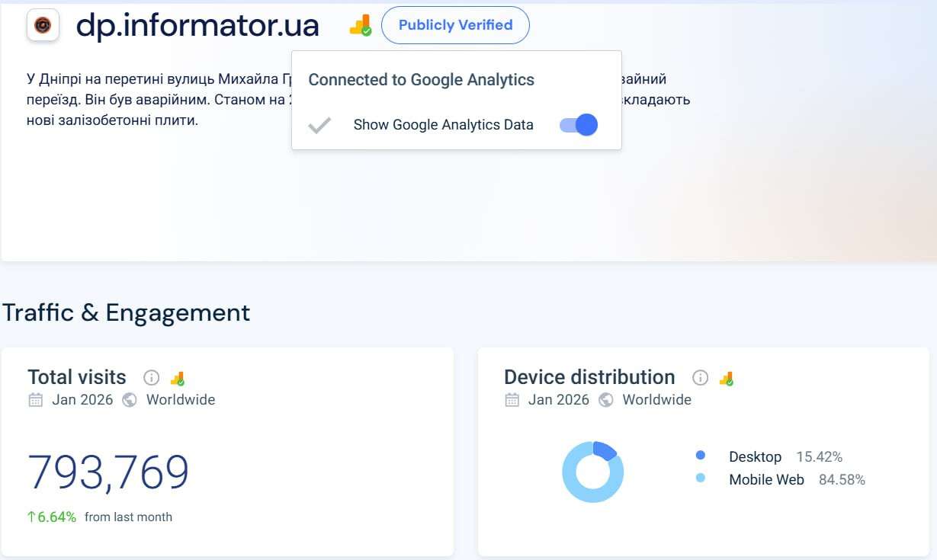The height and width of the screenshot is (560, 937).
Task: Click the dp.informator.ua site favicon
Action: coord(43,26)
